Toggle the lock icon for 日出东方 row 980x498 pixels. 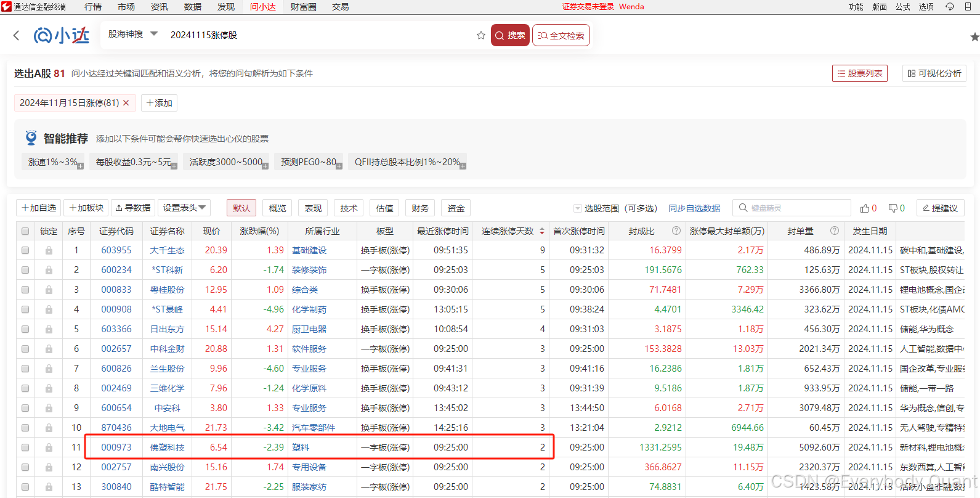coord(49,329)
